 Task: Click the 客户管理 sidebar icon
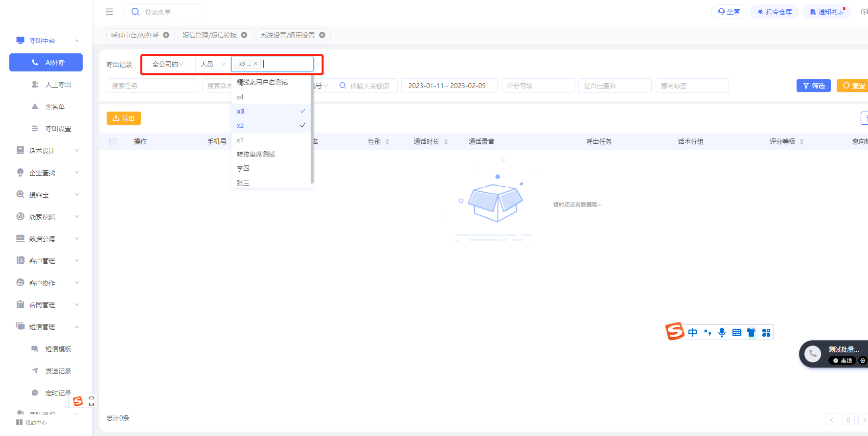click(20, 260)
